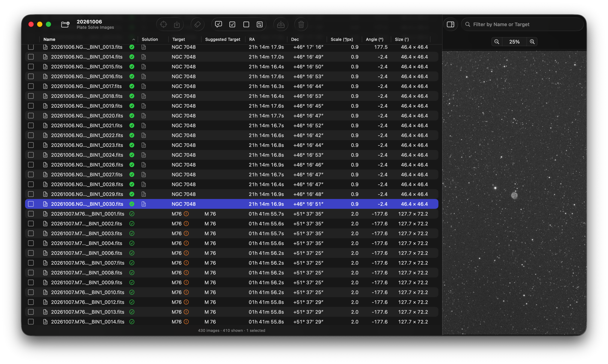Screen dimensions: 608x364
Task: Click the angle value 177.5
Action: [381, 47]
